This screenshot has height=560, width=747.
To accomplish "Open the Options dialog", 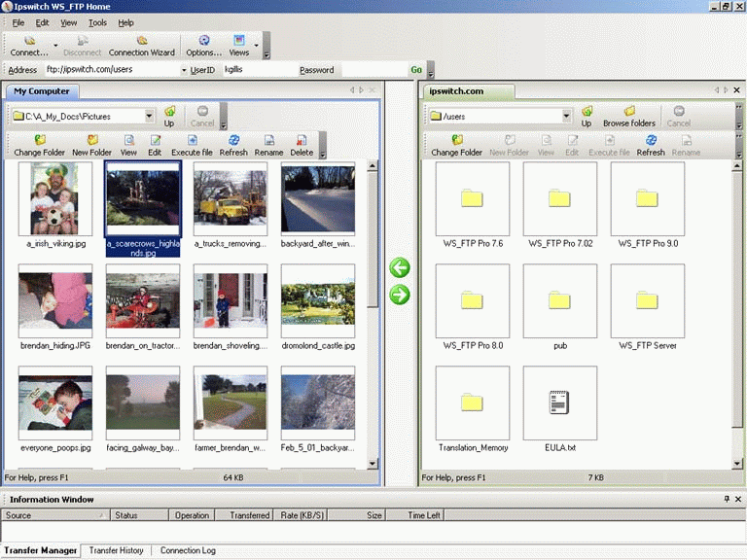I will 204,47.
